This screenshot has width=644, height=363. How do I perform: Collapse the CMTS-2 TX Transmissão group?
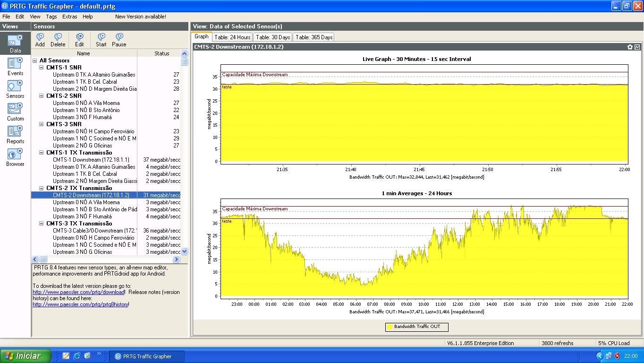tap(42, 188)
